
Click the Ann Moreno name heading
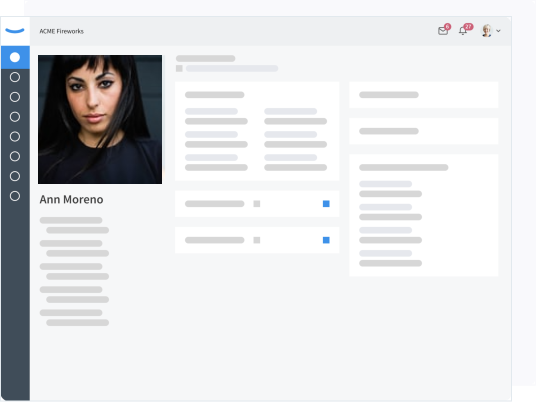(71, 199)
